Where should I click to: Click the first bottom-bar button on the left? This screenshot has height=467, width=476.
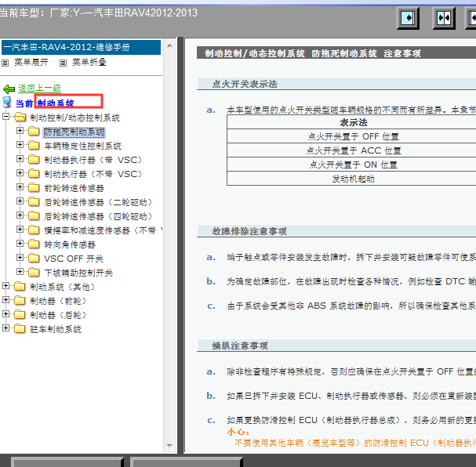tap(67, 462)
